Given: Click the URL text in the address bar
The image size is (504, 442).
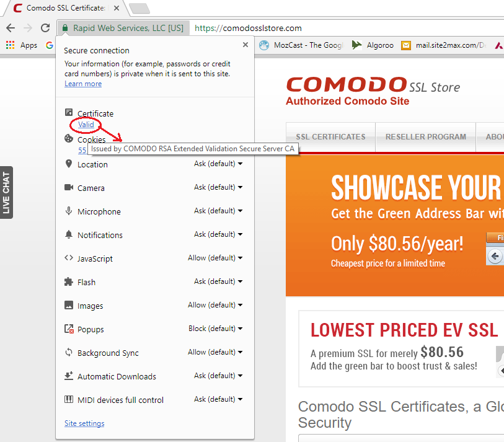Looking at the screenshot, I should click(x=248, y=28).
